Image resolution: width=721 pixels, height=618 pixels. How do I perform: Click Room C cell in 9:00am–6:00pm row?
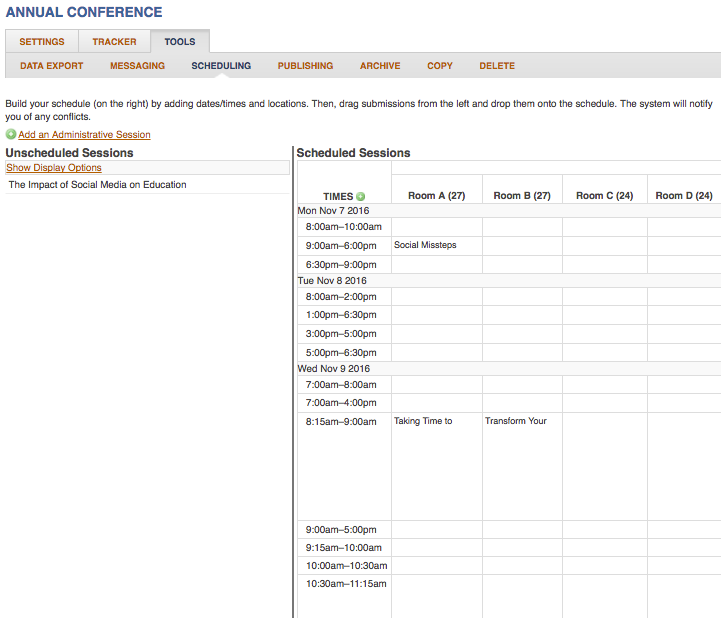click(605, 246)
